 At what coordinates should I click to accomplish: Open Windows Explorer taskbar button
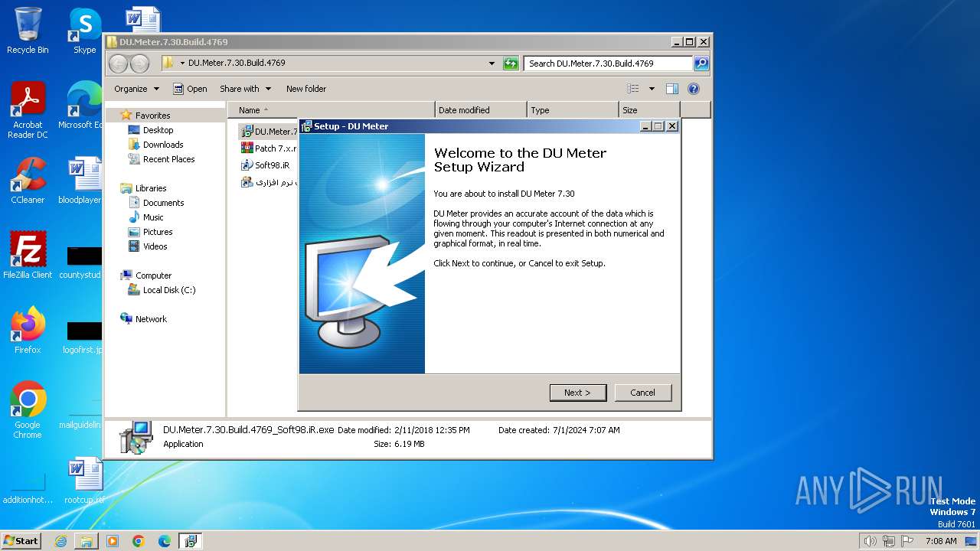pos(87,541)
